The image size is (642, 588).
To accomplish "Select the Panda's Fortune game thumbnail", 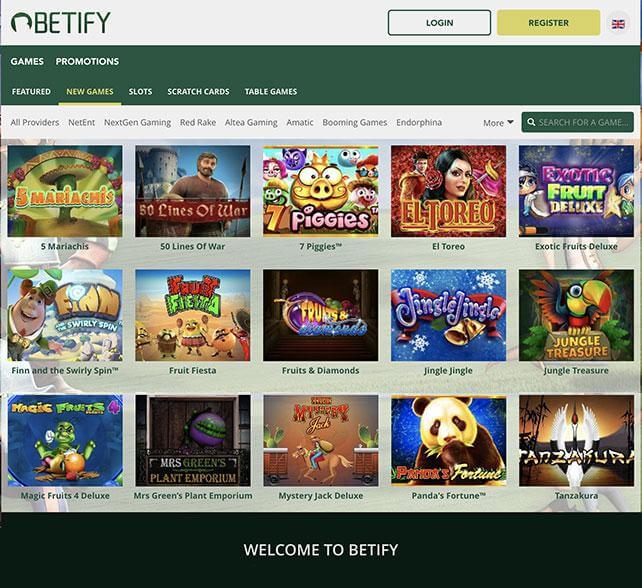I will click(x=448, y=441).
